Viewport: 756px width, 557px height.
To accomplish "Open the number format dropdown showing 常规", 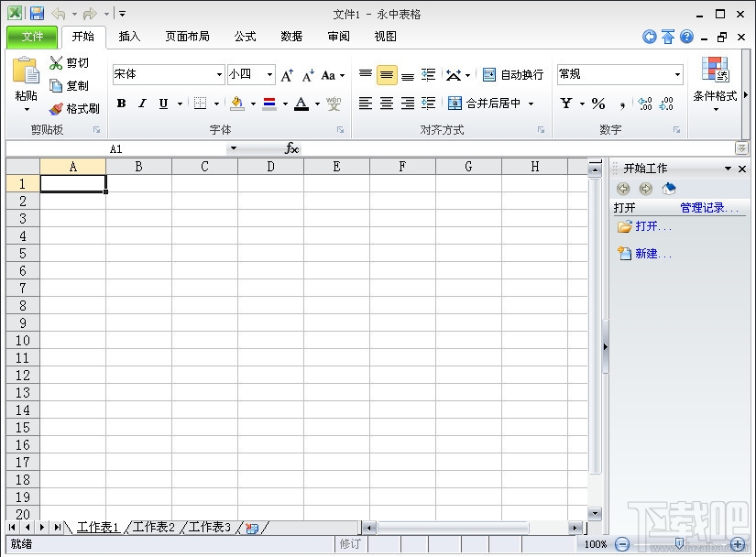I will coord(619,74).
